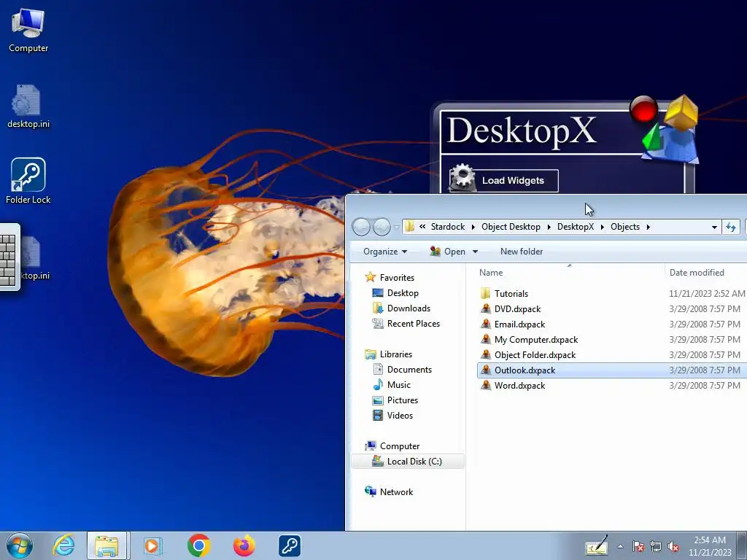The width and height of the screenshot is (747, 560).
Task: Launch the Folder Lock desktop shortcut
Action: click(x=28, y=181)
